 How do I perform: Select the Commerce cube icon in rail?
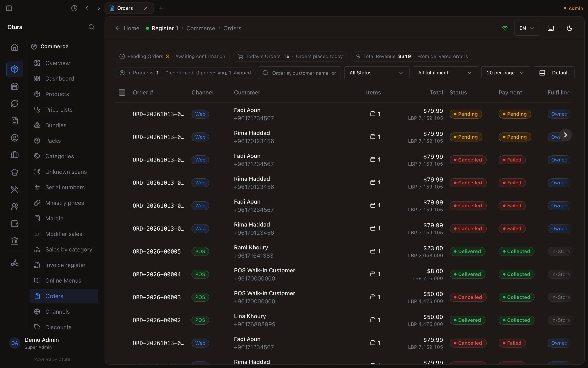14,69
